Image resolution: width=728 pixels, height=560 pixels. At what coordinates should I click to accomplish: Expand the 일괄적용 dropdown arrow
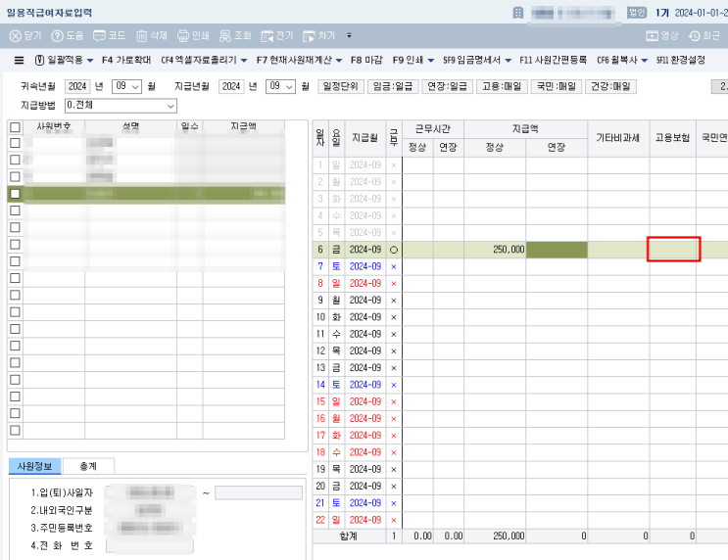(x=90, y=61)
